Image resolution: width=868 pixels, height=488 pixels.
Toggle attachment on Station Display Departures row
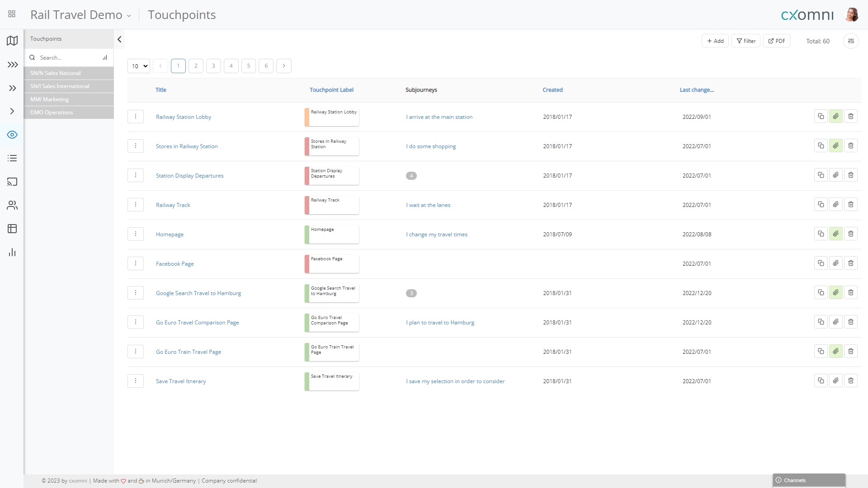pyautogui.click(x=835, y=175)
